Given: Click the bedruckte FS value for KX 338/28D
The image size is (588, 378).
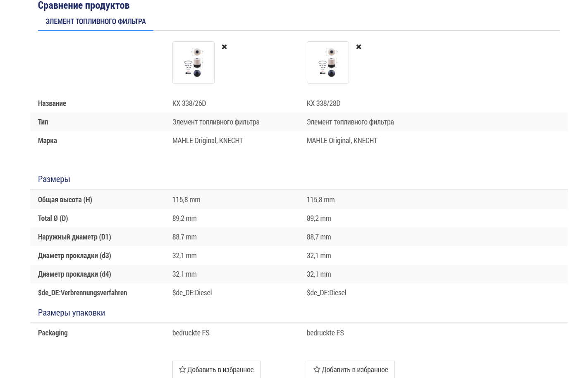Looking at the screenshot, I should [325, 333].
